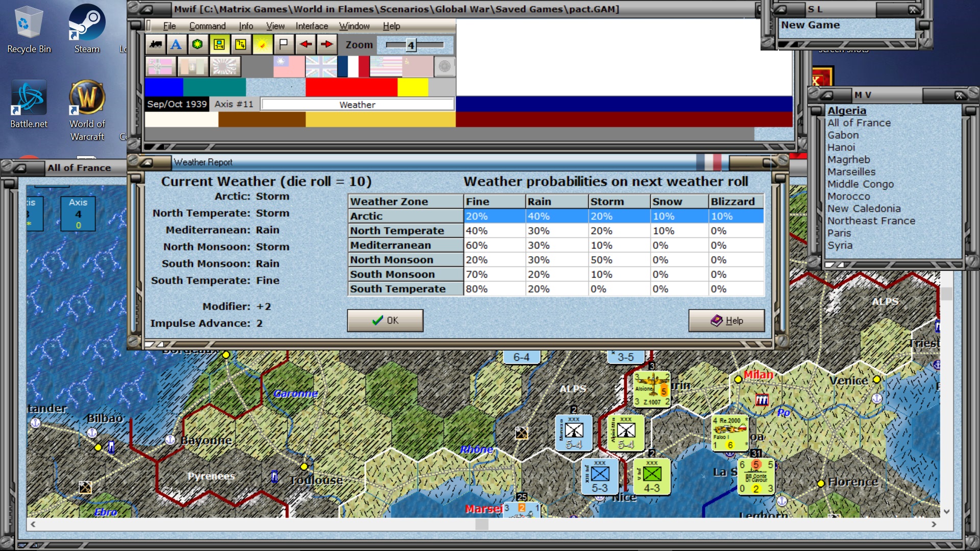Choose Hanoi in the M V list
980x551 pixels.
click(x=841, y=147)
